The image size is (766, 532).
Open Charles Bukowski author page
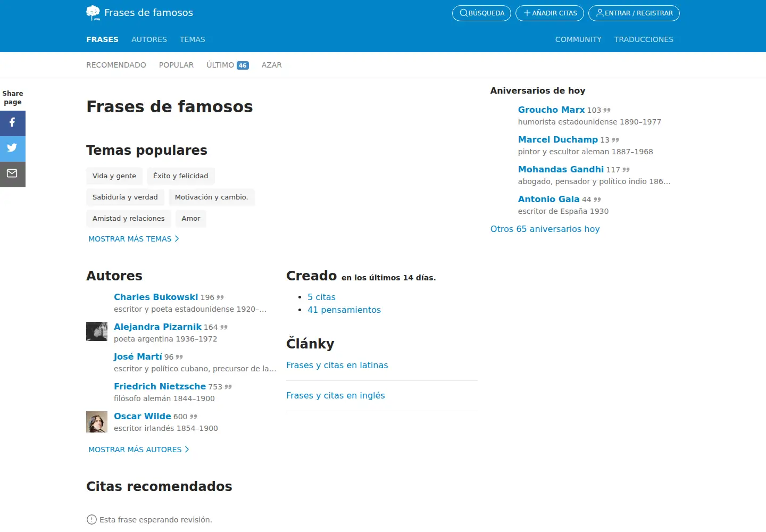[156, 297]
